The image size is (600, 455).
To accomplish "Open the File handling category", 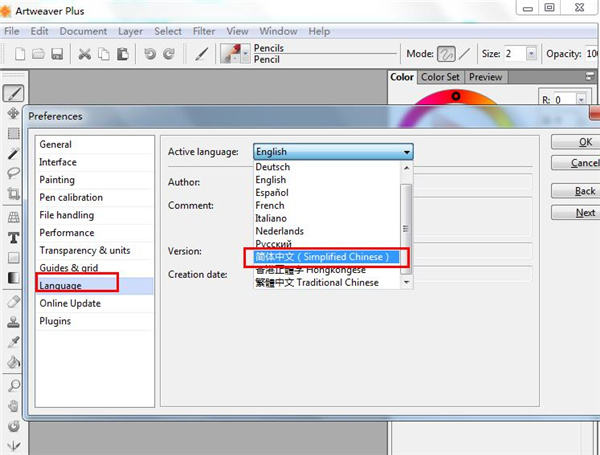I will (95, 215).
